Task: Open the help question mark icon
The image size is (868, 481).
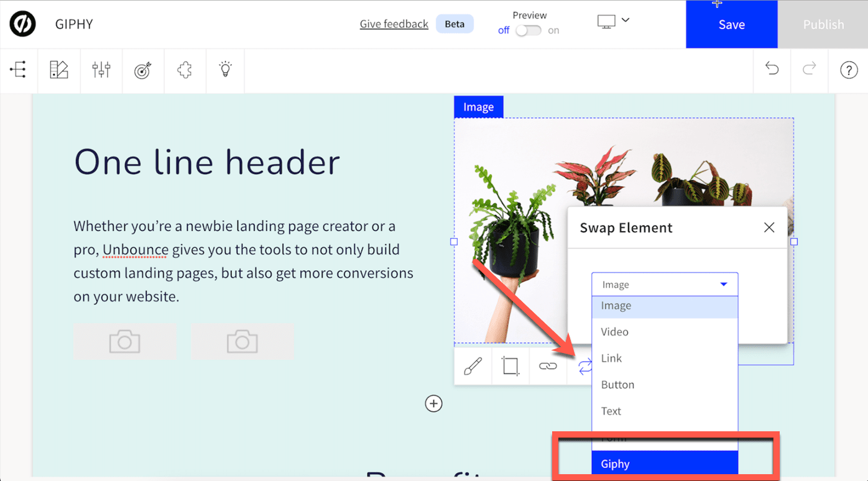Action: click(849, 70)
